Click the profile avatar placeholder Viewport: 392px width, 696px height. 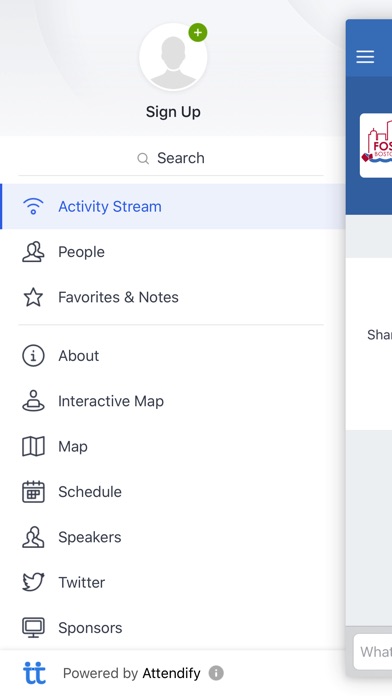pos(173,57)
